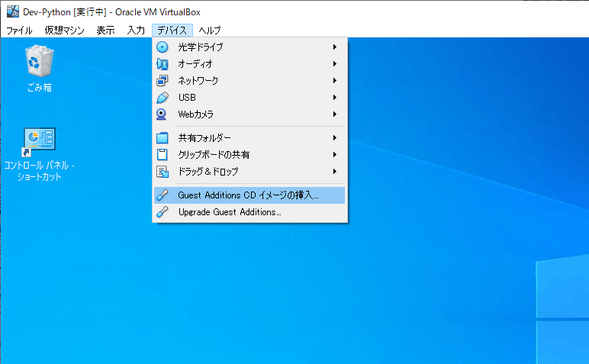Open the ファイル menu
The width and height of the screenshot is (589, 364).
19,30
